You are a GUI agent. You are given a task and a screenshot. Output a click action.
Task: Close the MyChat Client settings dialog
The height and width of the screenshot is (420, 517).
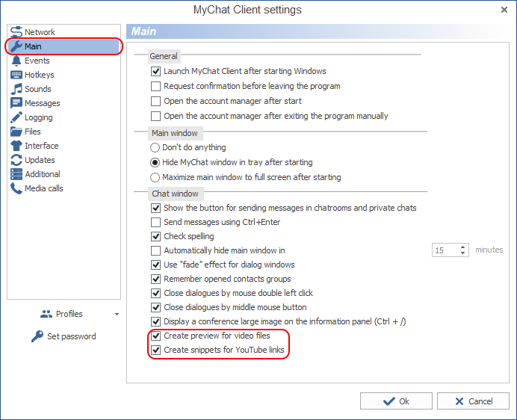point(504,10)
